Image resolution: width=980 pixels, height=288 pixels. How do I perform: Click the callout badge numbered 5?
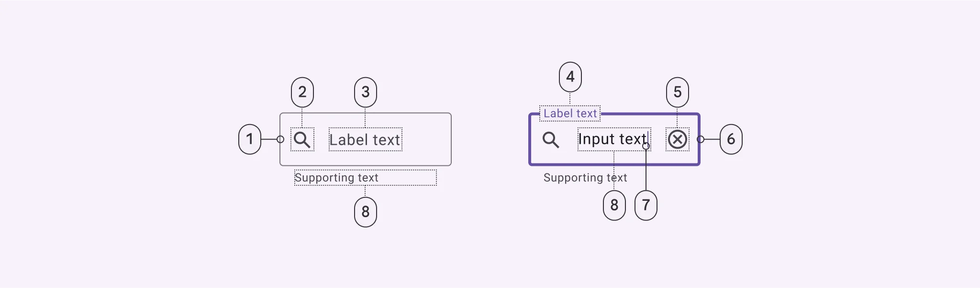pos(678,92)
